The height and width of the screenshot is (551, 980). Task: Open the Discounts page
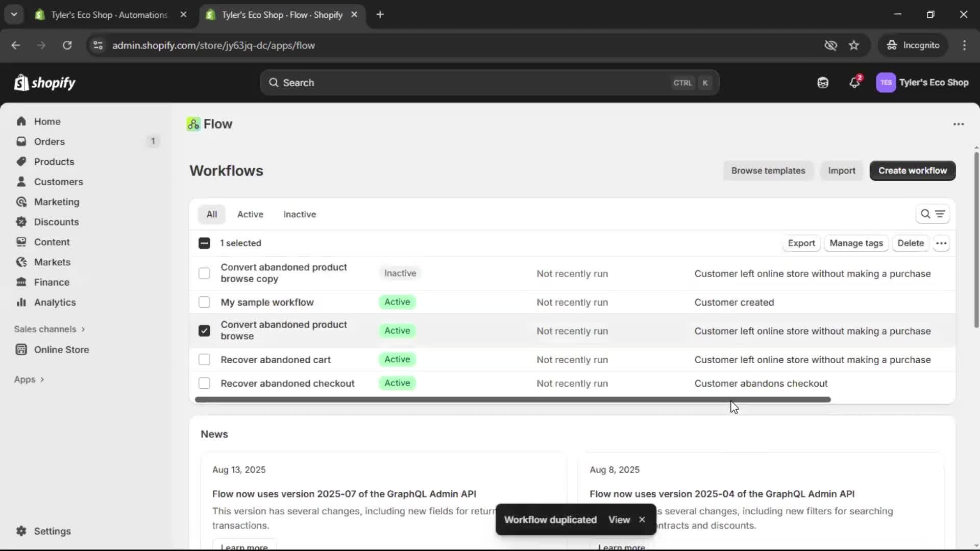(57, 222)
